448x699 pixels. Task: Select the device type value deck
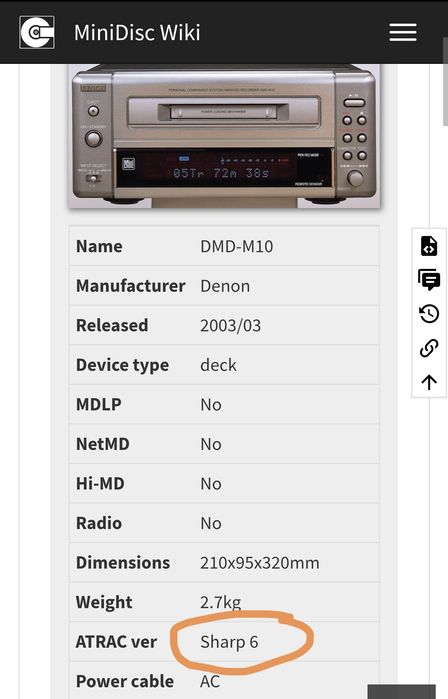[218, 365]
